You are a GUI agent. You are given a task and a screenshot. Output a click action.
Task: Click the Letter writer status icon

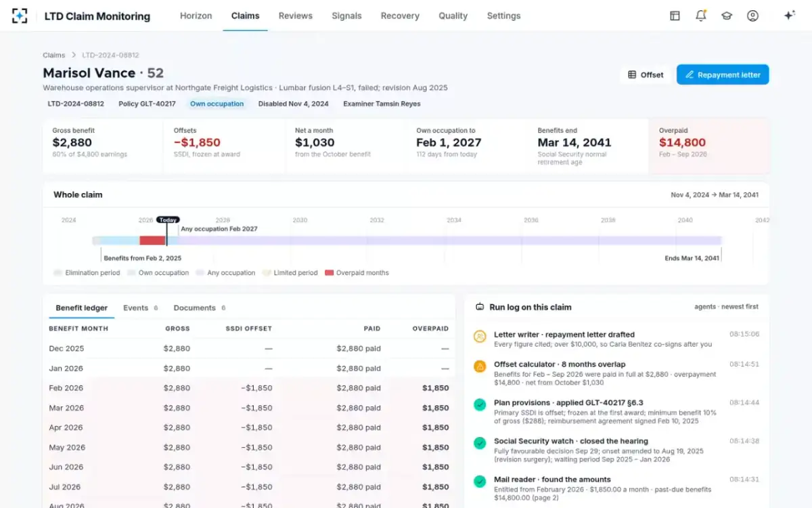(480, 336)
